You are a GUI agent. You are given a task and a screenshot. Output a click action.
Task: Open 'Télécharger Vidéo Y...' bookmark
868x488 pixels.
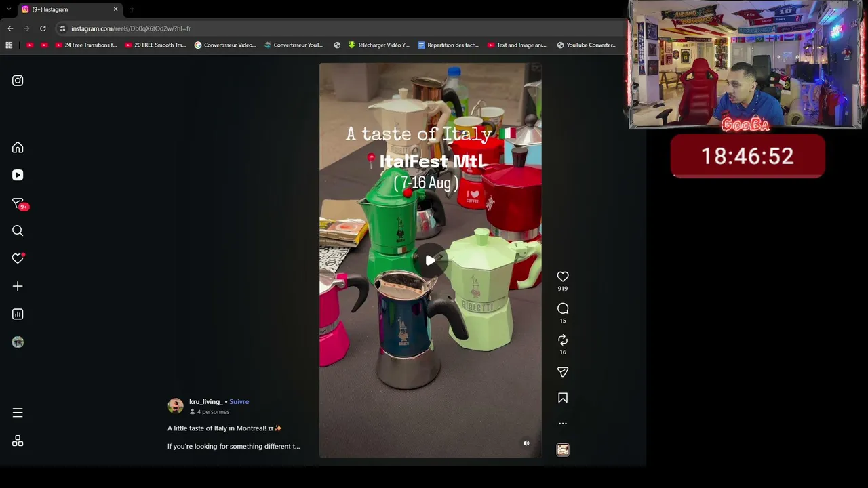[378, 45]
